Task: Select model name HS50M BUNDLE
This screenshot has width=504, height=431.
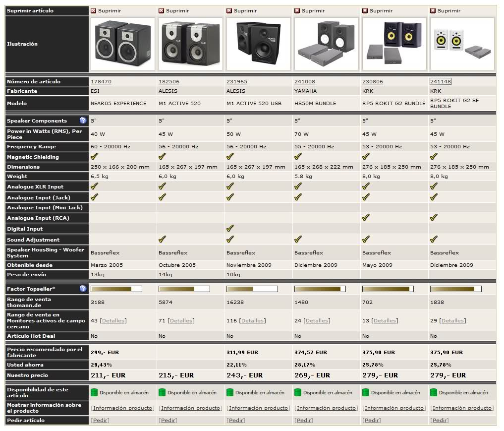Action: (x=315, y=103)
